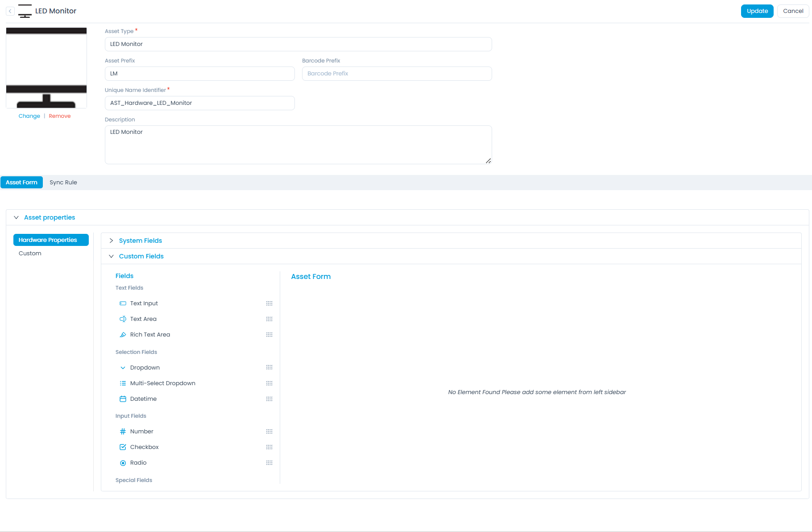Select the Radio field icon

coord(123,463)
